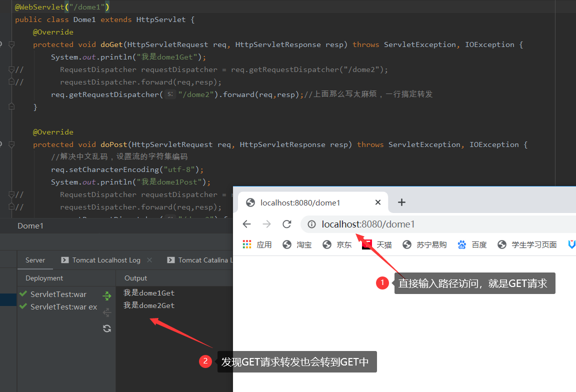Viewport: 576px width, 392px height.
Task: Click the HttpServlet superclass name
Action: 161,19
